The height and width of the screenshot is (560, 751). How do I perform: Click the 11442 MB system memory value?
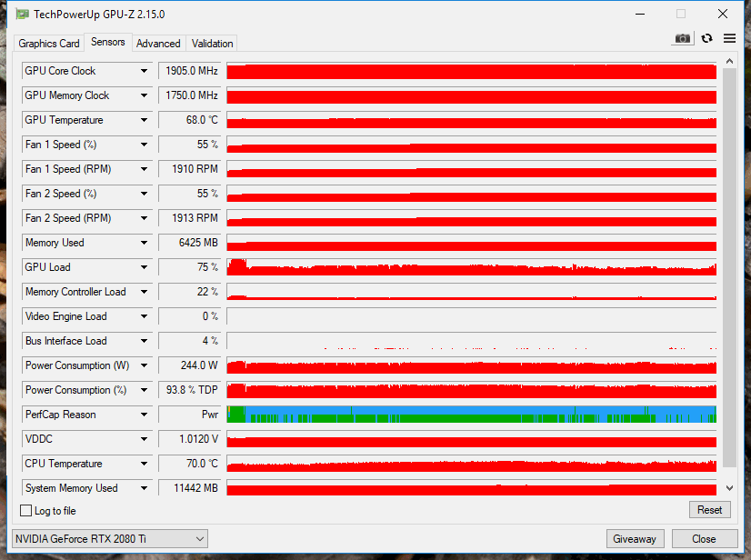(x=190, y=488)
